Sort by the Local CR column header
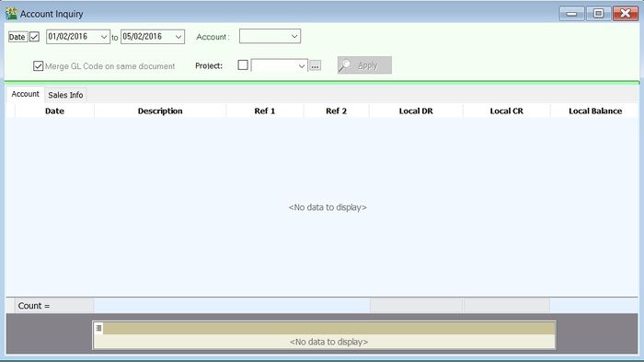 [x=506, y=111]
